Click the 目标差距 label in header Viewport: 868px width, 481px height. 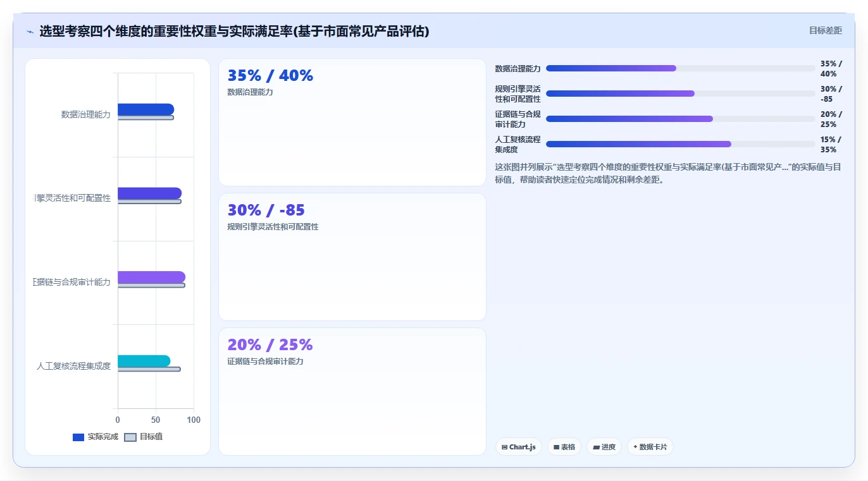coord(826,30)
